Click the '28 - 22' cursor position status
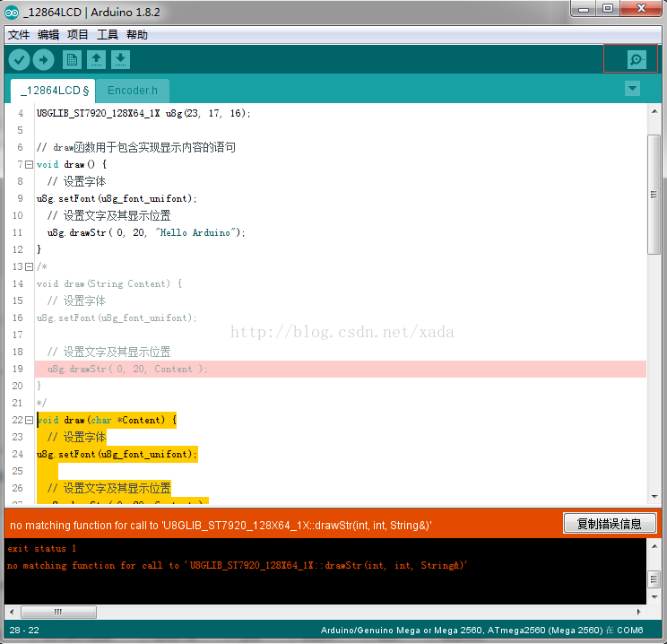 tap(24, 630)
